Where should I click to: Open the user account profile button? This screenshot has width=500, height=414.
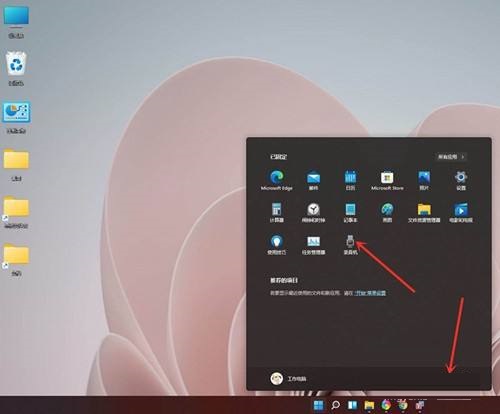pyautogui.click(x=288, y=379)
